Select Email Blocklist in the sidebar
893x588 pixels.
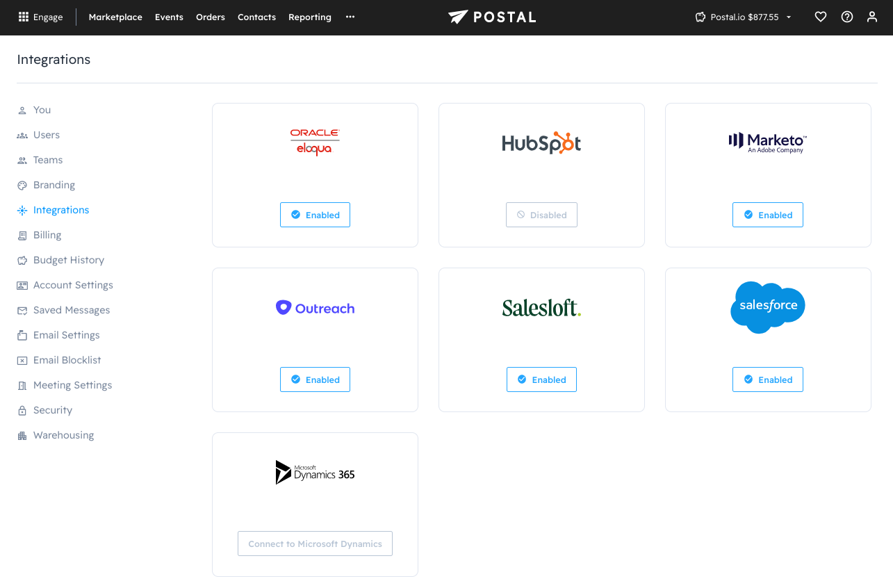pyautogui.click(x=67, y=360)
